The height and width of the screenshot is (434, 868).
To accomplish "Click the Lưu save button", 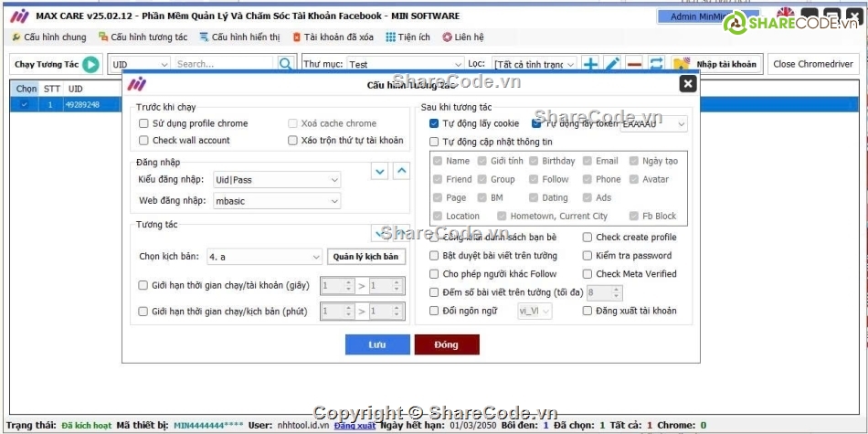I will click(377, 344).
